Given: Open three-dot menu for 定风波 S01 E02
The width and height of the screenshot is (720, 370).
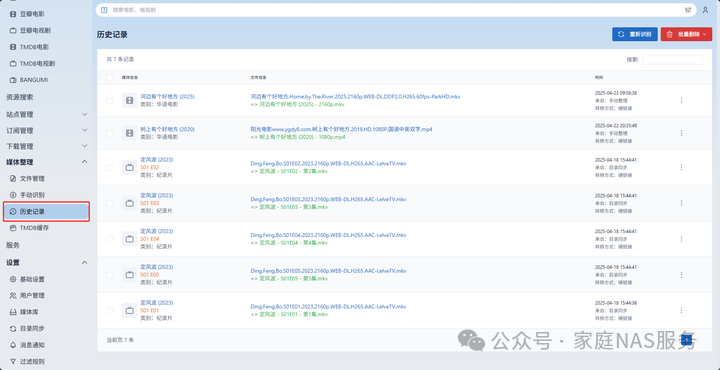Looking at the screenshot, I should (681, 168).
